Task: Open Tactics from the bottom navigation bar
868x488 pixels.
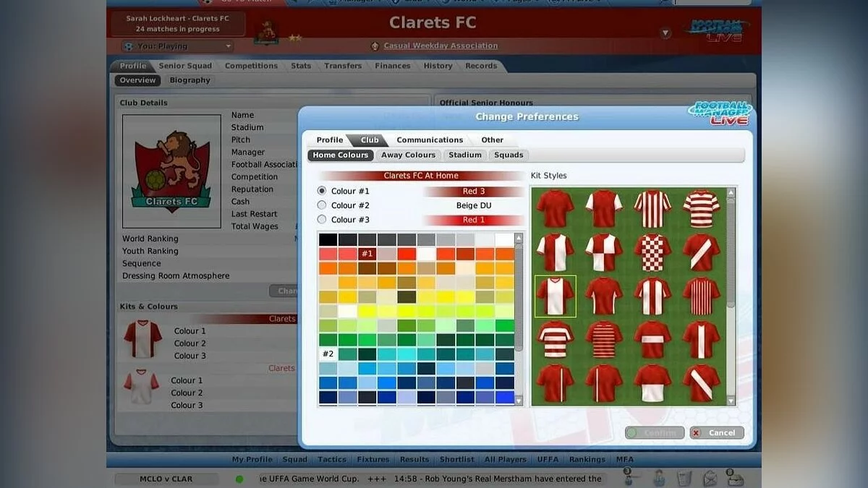Action: 332,459
